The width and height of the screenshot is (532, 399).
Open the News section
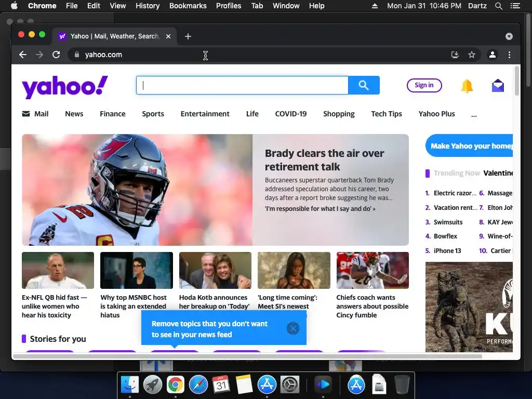click(x=74, y=114)
